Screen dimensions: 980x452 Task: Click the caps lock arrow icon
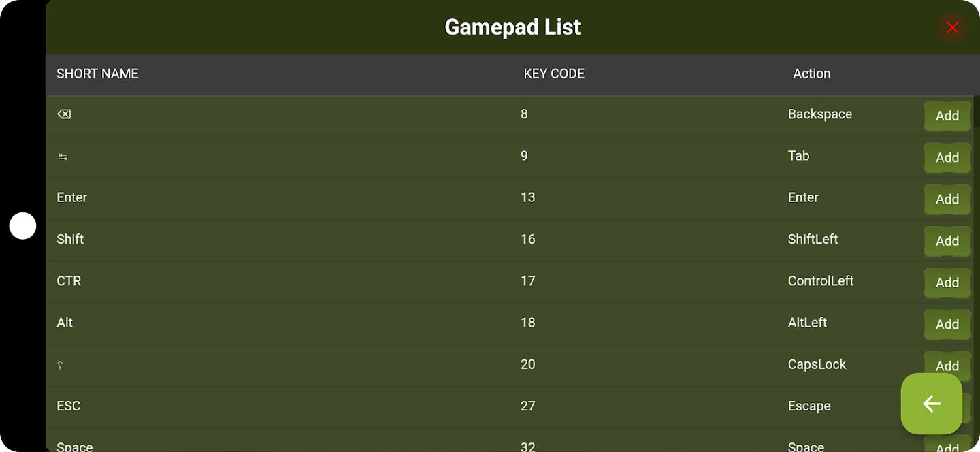[x=60, y=365]
